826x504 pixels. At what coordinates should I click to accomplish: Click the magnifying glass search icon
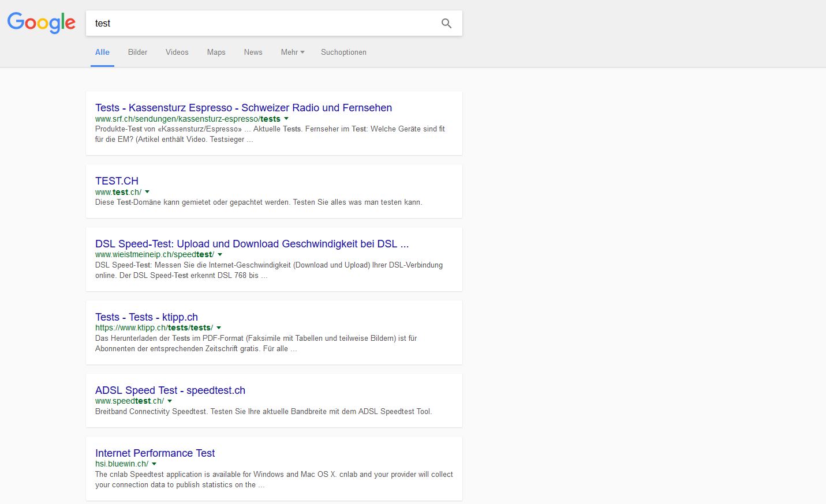446,23
